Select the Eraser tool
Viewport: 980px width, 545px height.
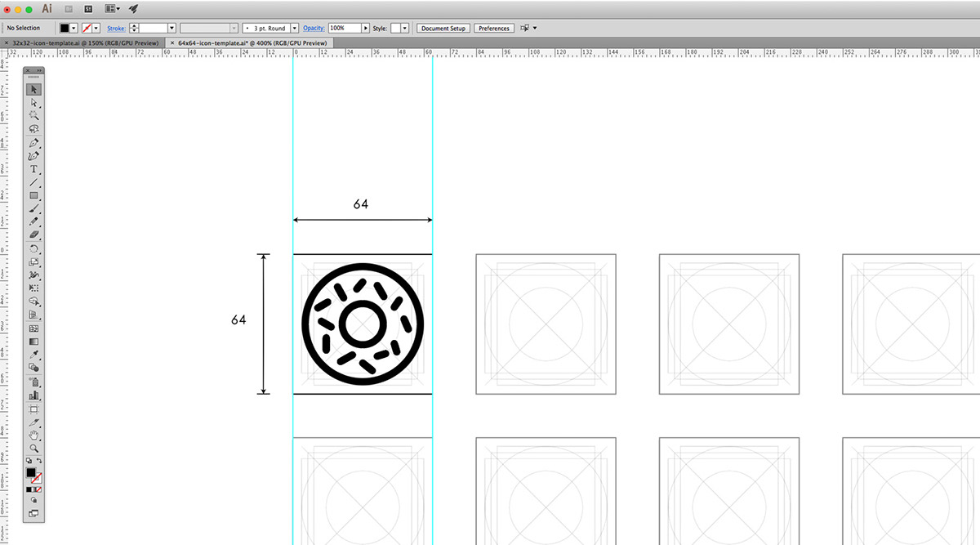pyautogui.click(x=33, y=235)
